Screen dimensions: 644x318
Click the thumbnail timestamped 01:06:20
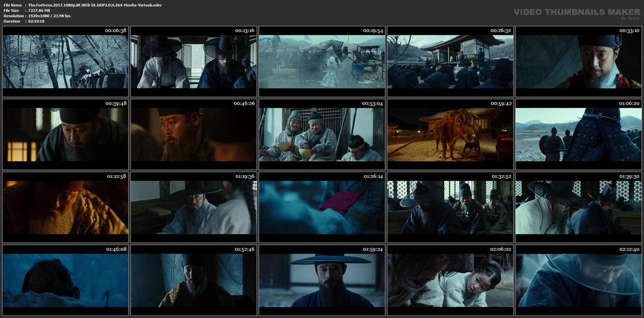(x=579, y=134)
